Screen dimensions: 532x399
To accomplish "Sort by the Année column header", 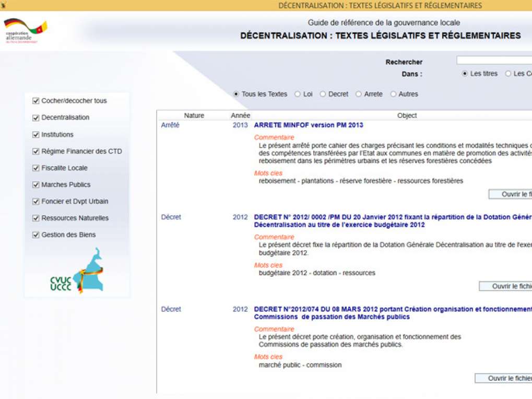I will (240, 115).
